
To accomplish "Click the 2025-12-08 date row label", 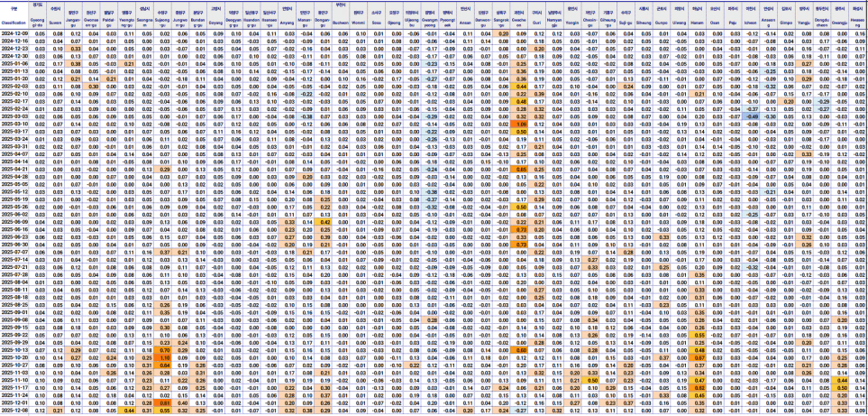I will pyautogui.click(x=15, y=411).
